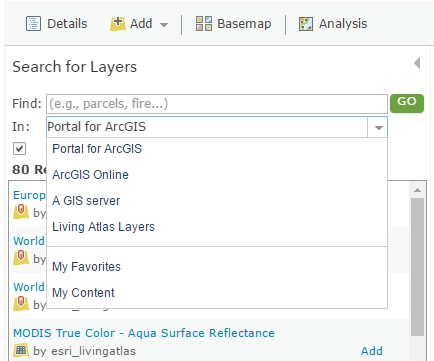Choose A GIS server option

[217, 201]
